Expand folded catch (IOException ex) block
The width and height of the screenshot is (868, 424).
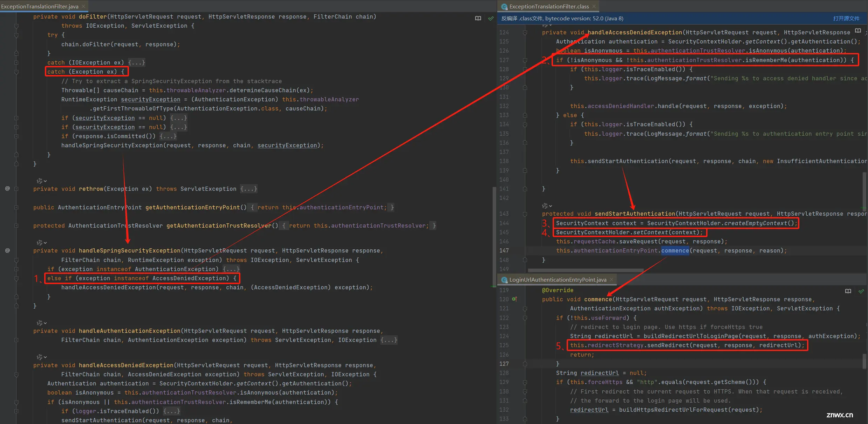137,62
